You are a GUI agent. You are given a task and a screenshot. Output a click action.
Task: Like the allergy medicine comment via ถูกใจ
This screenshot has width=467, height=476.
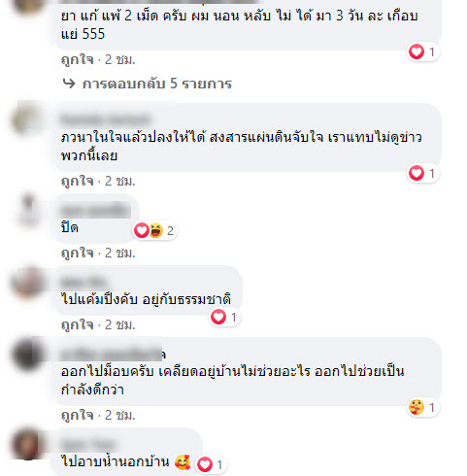pos(78,59)
